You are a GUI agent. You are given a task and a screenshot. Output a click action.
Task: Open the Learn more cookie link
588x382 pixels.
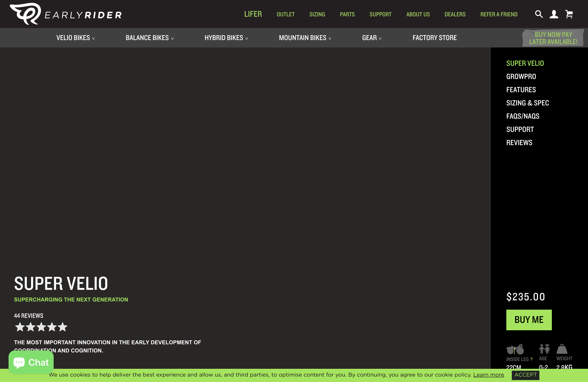488,375
